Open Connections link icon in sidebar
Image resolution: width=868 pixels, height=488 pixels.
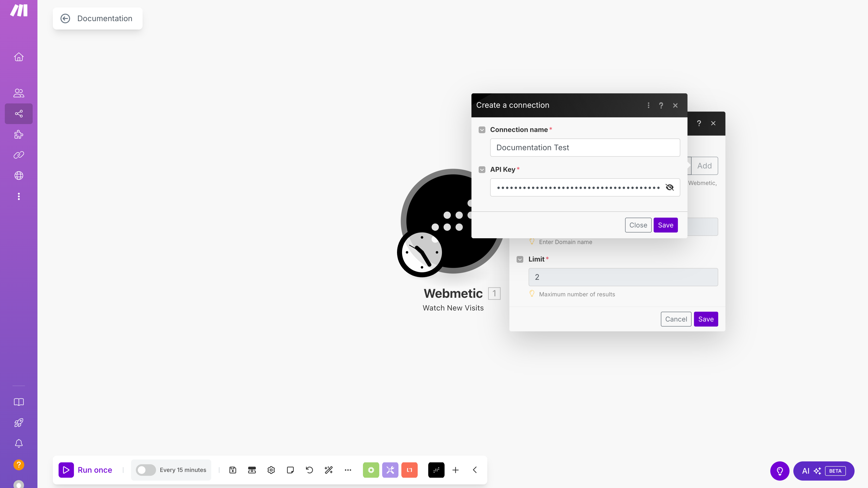coord(19,155)
